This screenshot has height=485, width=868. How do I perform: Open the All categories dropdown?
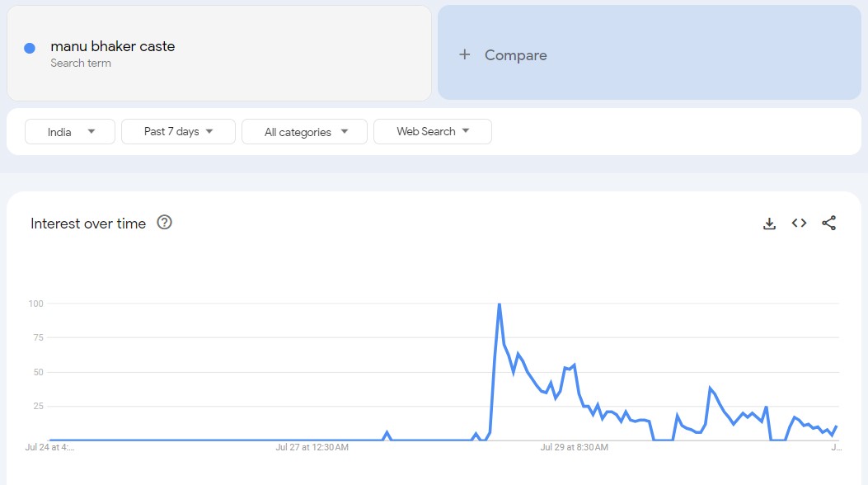point(304,132)
